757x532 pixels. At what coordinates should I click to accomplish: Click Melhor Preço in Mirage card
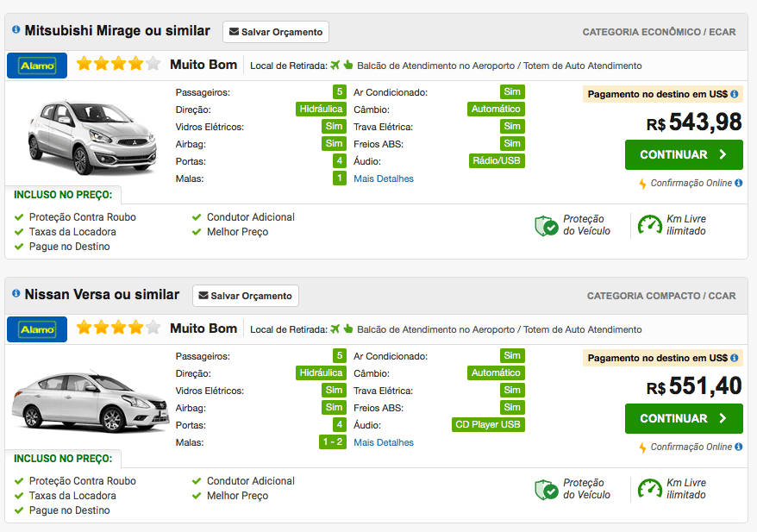pyautogui.click(x=237, y=232)
